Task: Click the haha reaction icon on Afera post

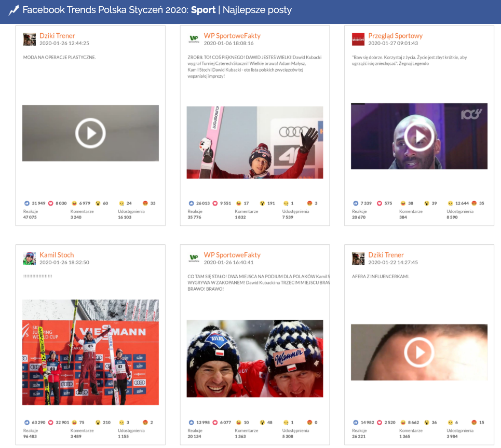Action: [403, 423]
